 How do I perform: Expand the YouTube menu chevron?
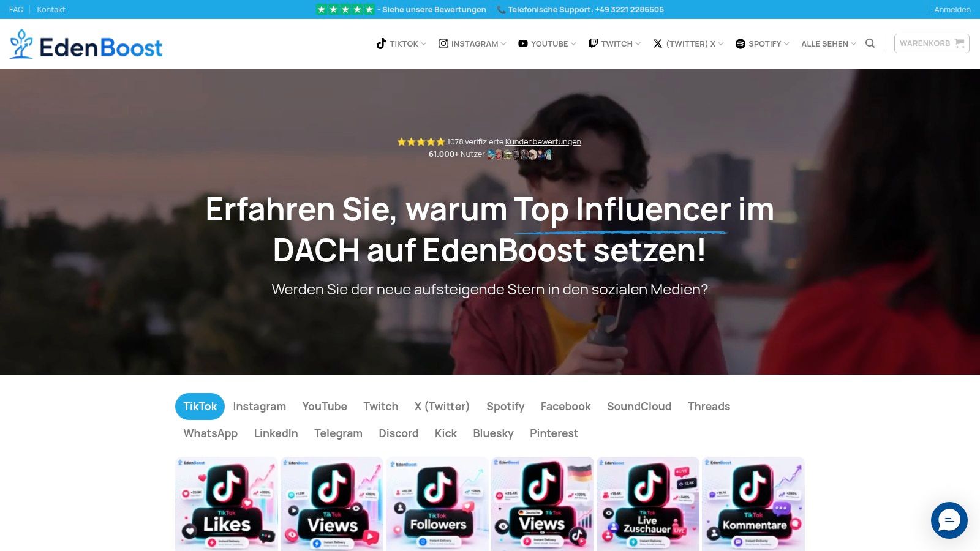(x=573, y=43)
